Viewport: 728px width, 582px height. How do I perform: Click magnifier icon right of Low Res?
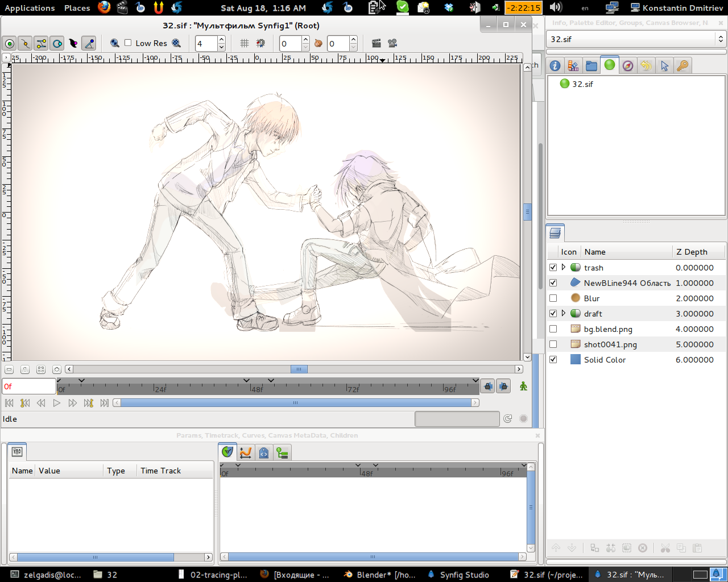[x=176, y=43]
